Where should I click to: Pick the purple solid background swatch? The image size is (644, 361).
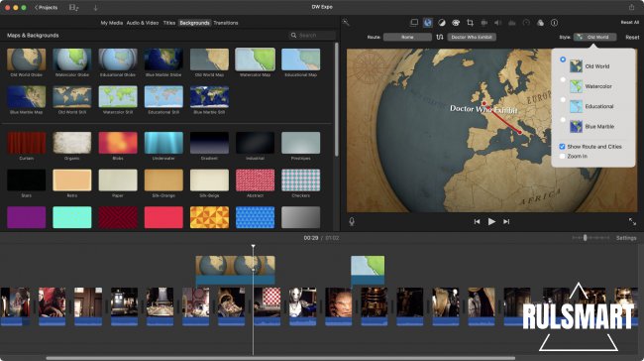[27, 217]
